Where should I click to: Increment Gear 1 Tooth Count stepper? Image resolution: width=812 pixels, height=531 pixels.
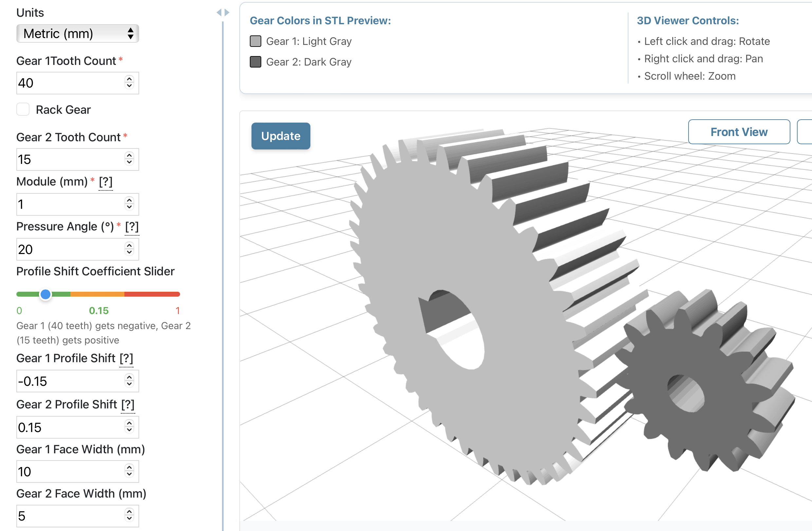pyautogui.click(x=129, y=80)
